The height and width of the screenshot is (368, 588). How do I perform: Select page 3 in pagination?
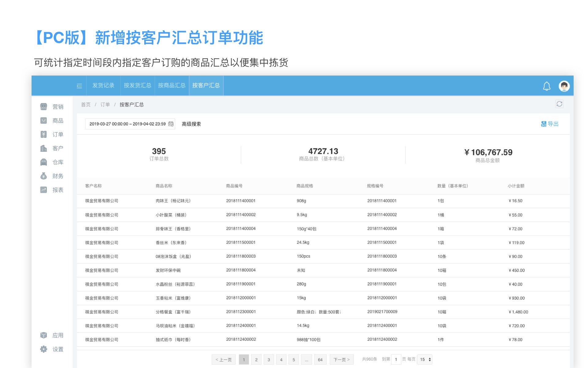pos(269,359)
